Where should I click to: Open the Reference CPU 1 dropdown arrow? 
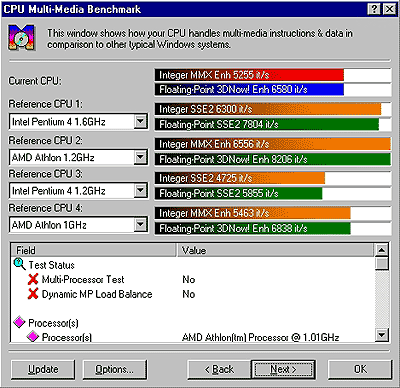click(x=141, y=122)
